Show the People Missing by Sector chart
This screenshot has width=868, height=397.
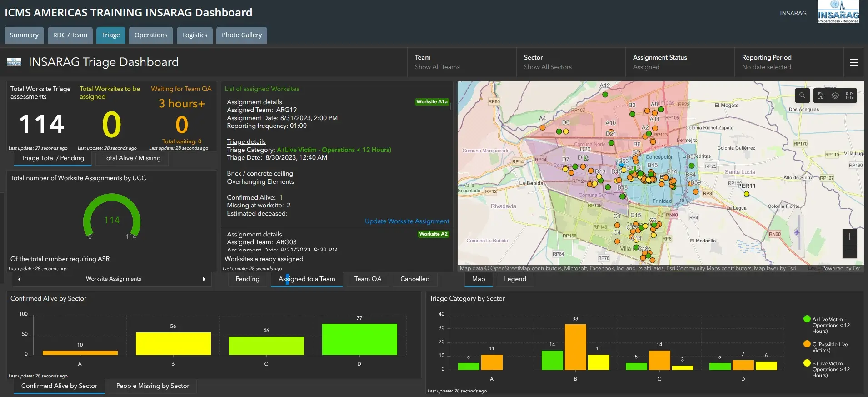[x=152, y=386]
